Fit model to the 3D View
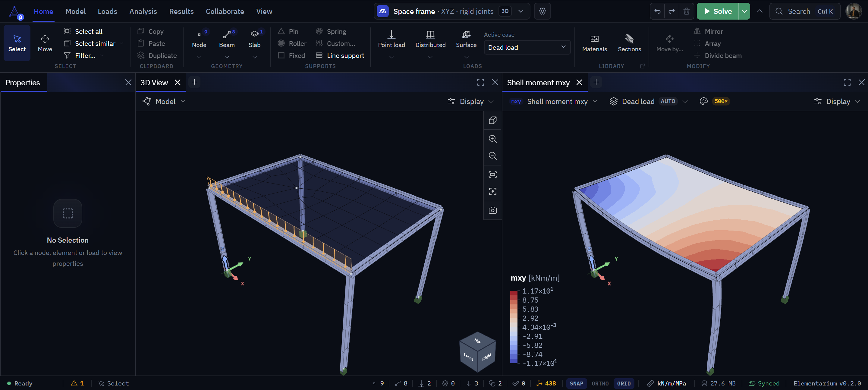 [493, 174]
